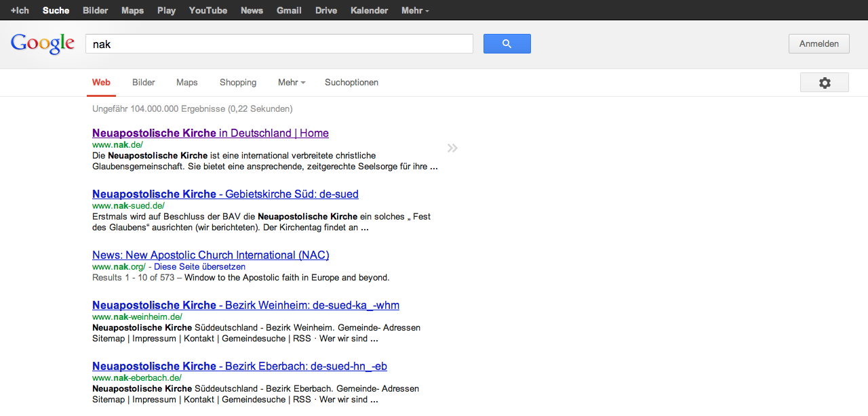Open Gebietskirche Süd search result

coord(225,194)
